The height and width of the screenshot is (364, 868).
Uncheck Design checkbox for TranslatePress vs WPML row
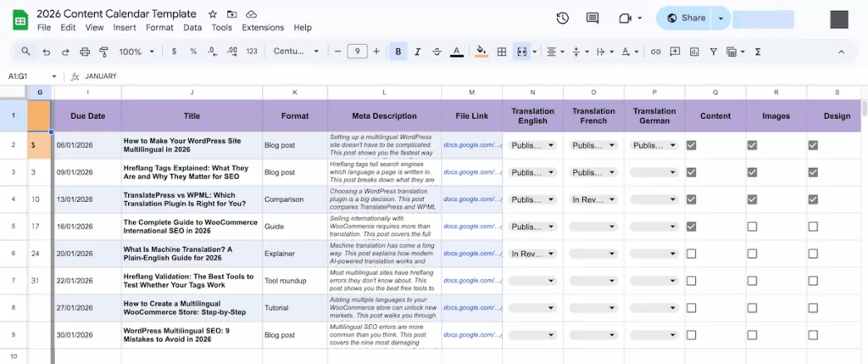pos(813,199)
